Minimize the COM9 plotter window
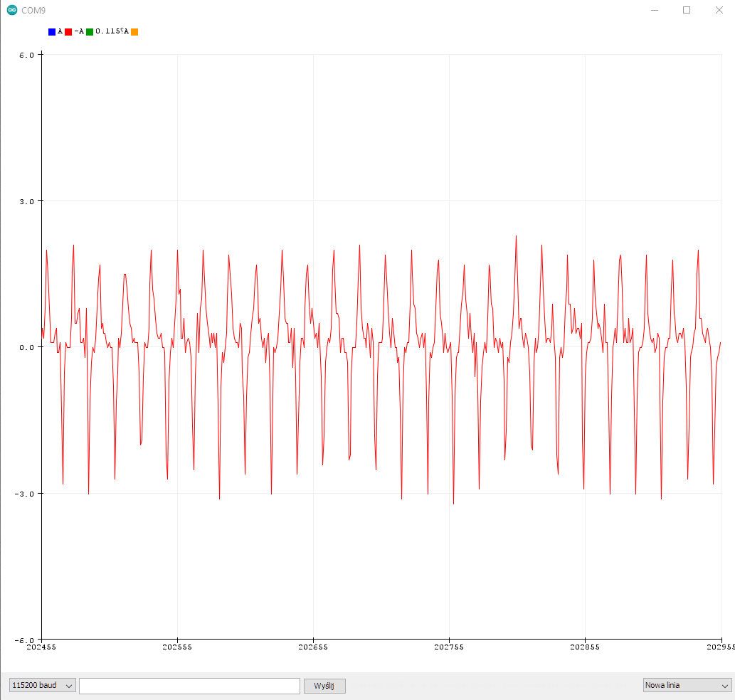Image resolution: width=735 pixels, height=700 pixels. 655,10
